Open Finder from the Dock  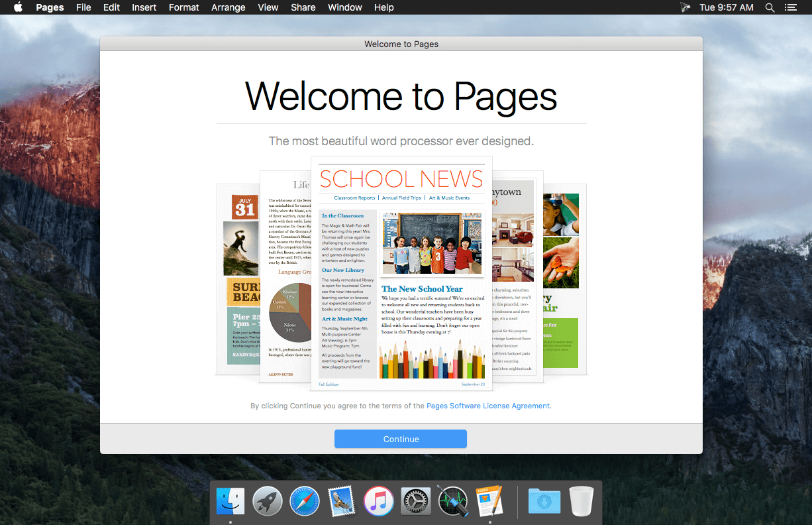[230, 501]
